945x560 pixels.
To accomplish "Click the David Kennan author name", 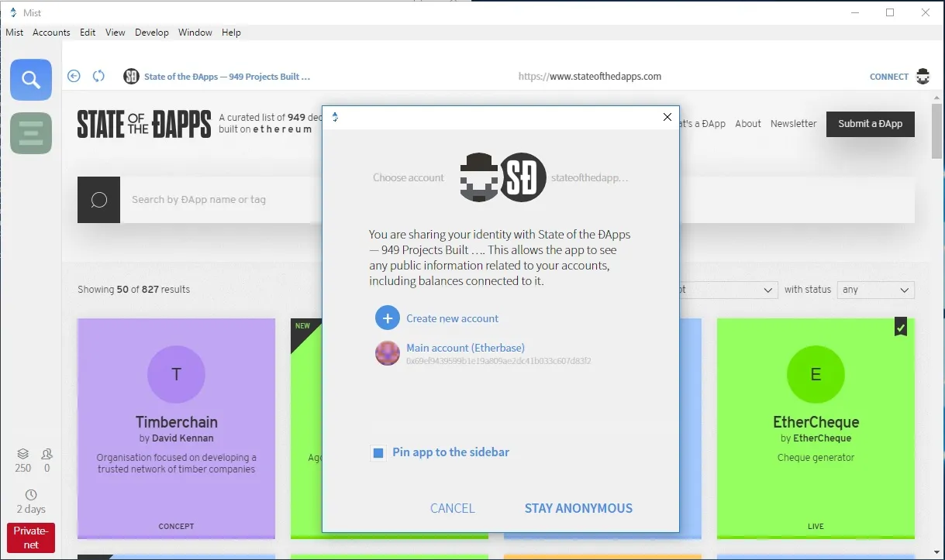I will pyautogui.click(x=182, y=438).
